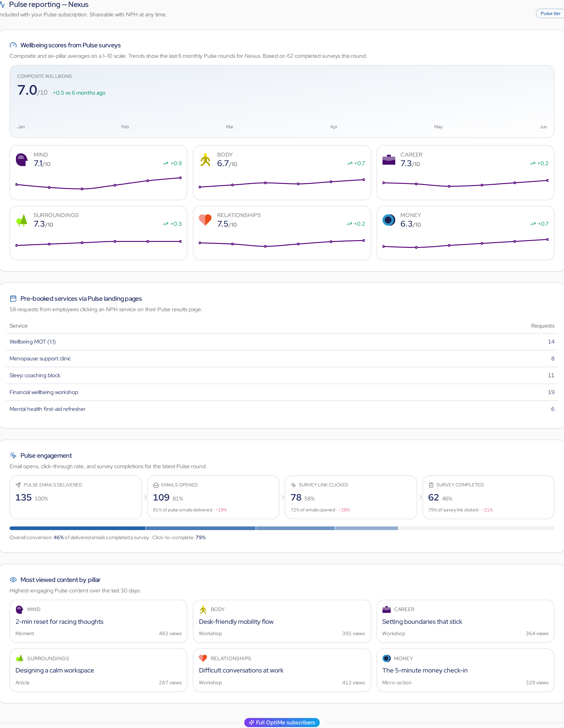Click the last data point on Money trend line
Screen dimensions: 564x728
click(547, 239)
